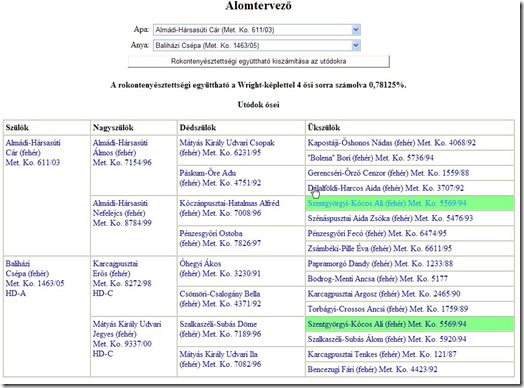
Task: Open highlighted Szentgyörgyi-Kócos Ali under Alfréd
Action: pyautogui.click(x=387, y=203)
